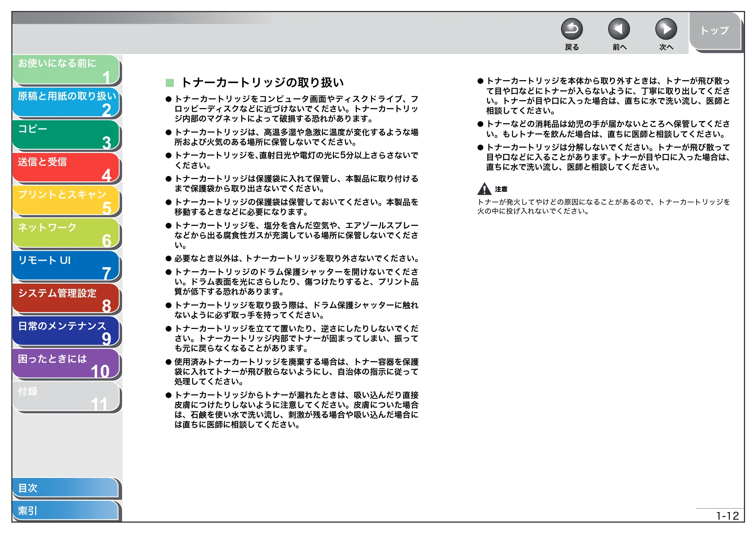Screen dimensions: 756x534
Task: Select プリントとスキャン chapter tab
Action: click(66, 201)
